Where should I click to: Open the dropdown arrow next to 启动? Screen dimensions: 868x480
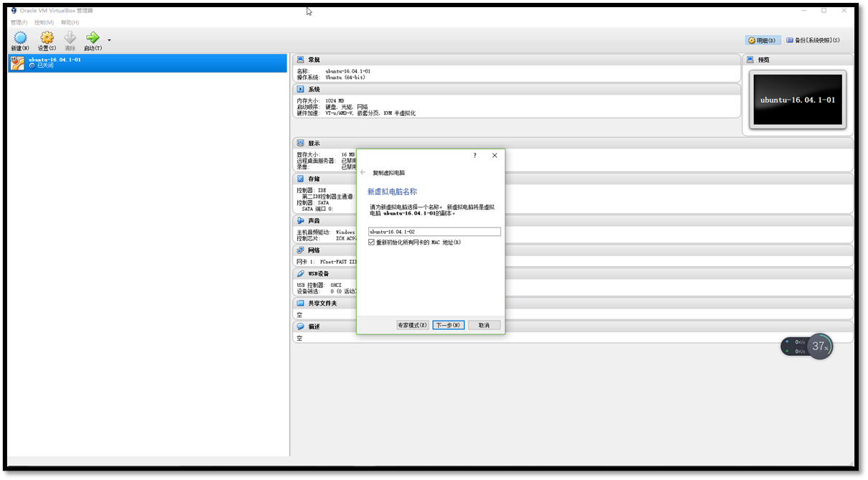pos(109,39)
